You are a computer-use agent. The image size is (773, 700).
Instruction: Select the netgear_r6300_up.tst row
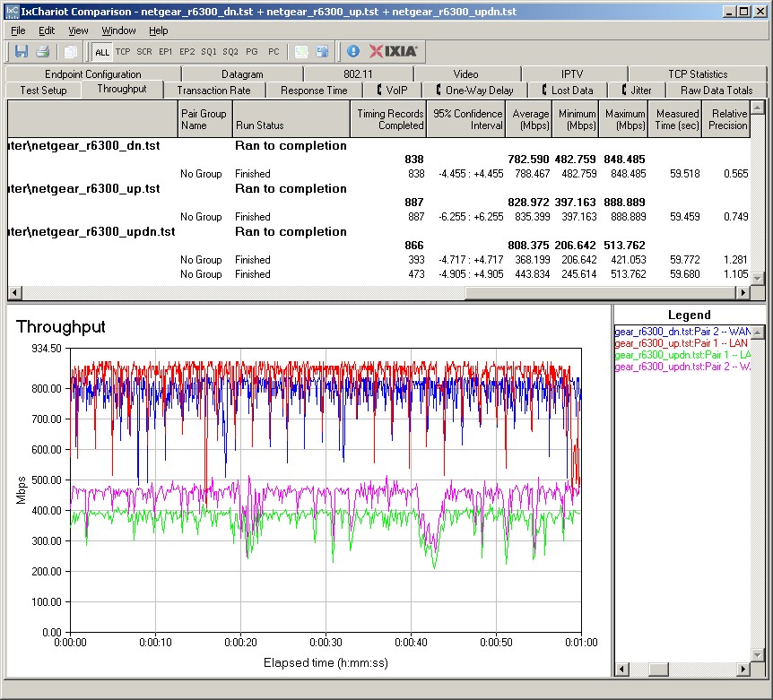378,189
